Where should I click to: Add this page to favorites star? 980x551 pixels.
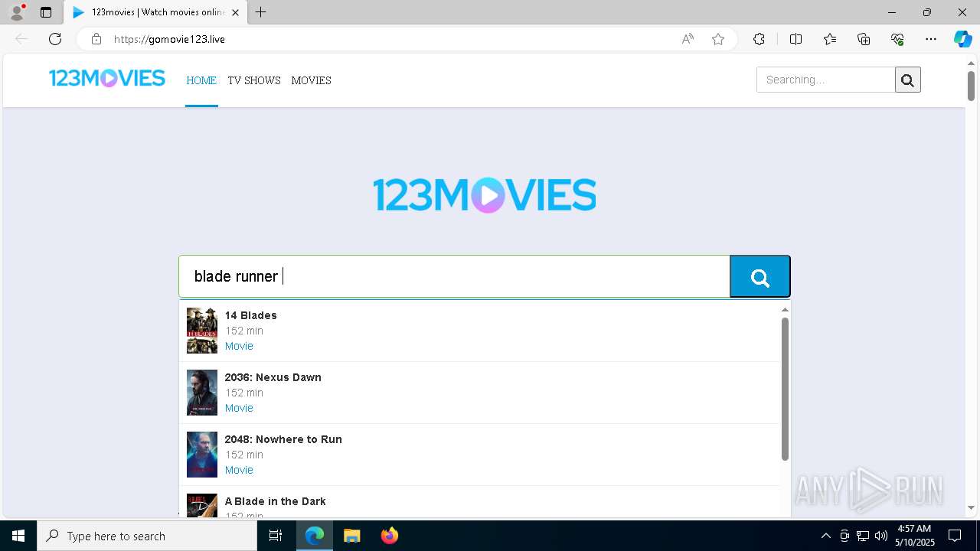[x=718, y=39]
